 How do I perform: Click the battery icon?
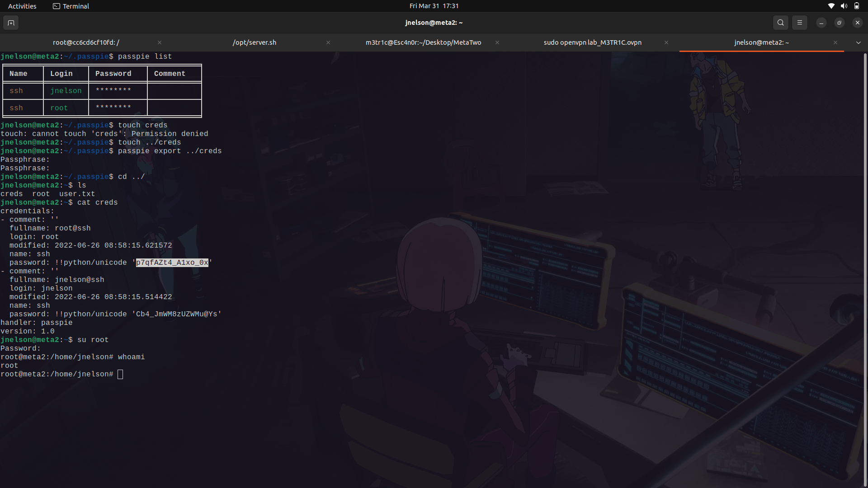(x=857, y=6)
